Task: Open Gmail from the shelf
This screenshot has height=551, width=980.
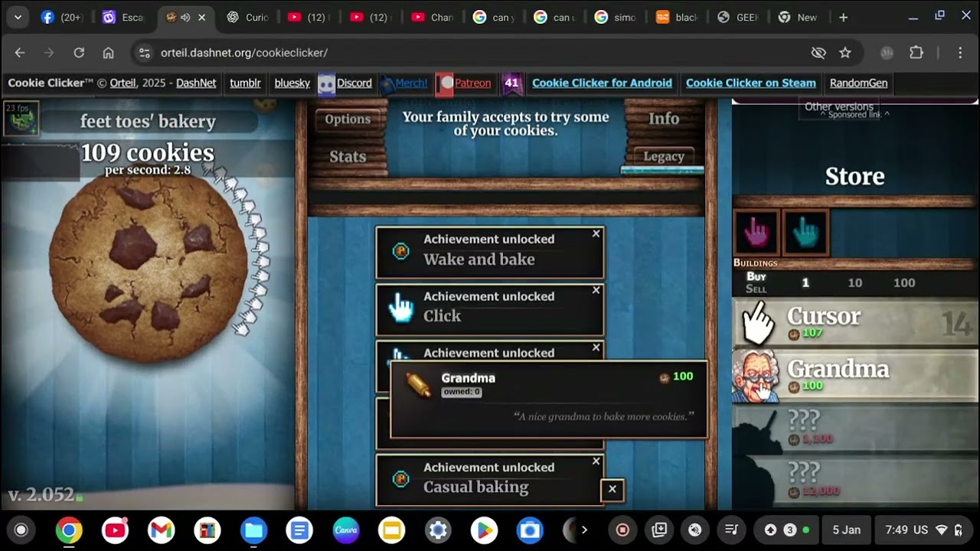Action: (x=162, y=530)
